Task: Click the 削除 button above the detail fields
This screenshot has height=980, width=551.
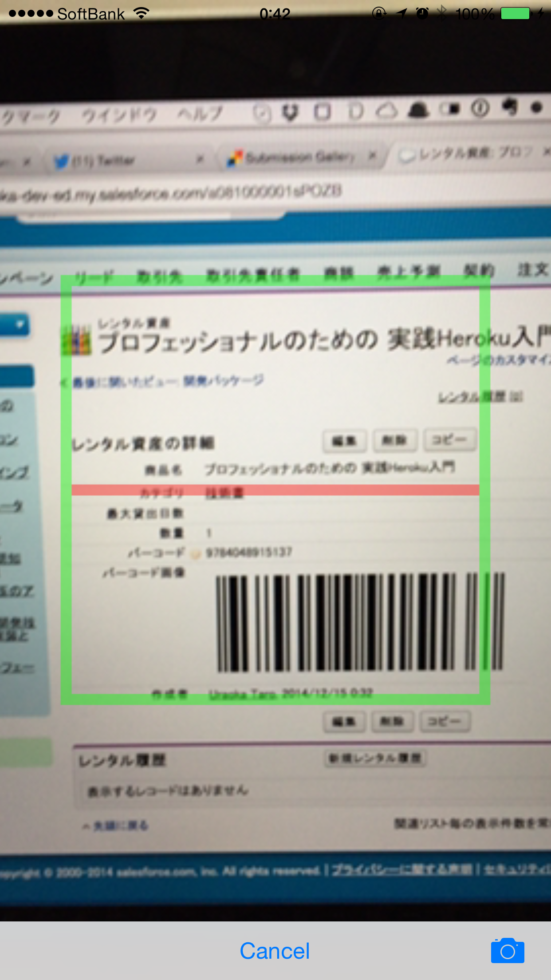Action: (395, 440)
